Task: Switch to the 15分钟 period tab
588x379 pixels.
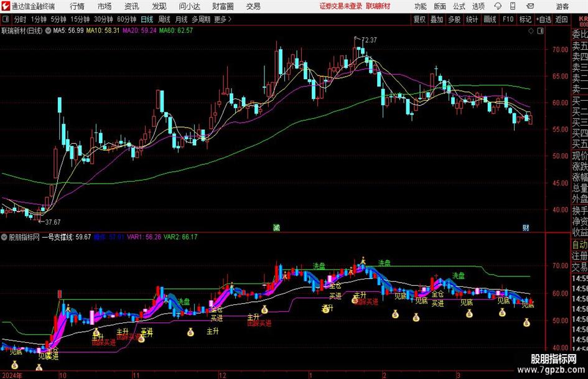Action: [80, 19]
